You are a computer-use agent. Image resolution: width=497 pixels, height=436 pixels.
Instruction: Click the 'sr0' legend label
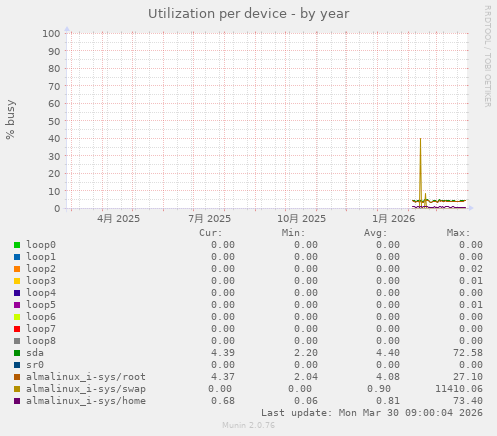tap(35, 365)
